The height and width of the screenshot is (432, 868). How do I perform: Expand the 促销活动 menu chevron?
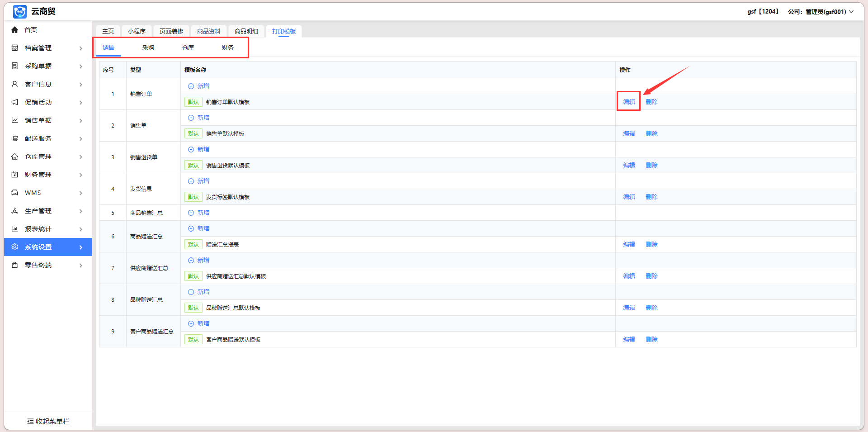point(81,102)
